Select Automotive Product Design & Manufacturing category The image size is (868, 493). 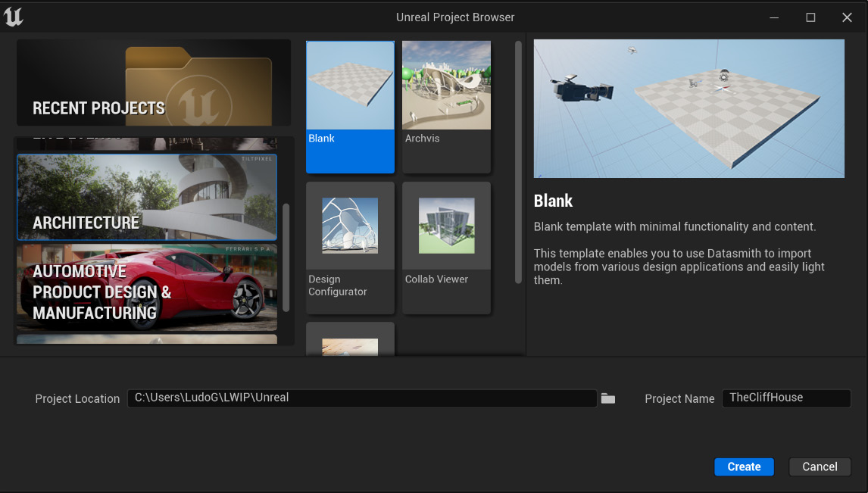click(x=147, y=288)
